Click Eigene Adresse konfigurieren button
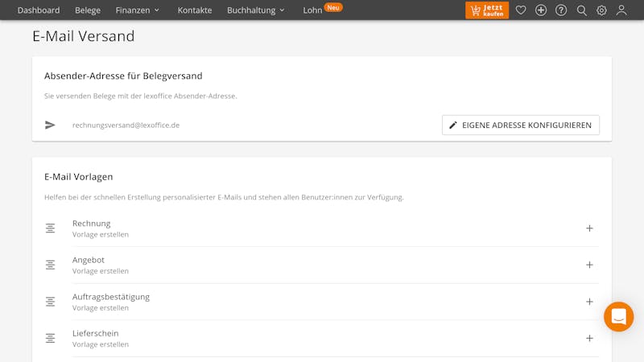 click(520, 125)
